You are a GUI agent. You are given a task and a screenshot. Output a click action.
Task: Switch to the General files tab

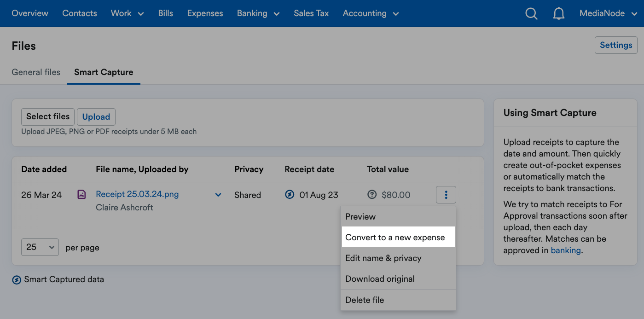coord(35,72)
